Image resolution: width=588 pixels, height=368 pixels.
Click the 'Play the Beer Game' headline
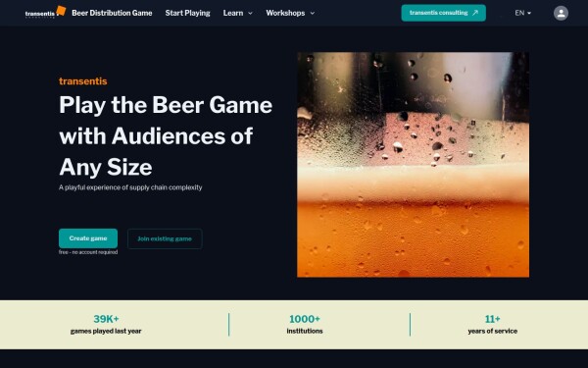[166, 136]
